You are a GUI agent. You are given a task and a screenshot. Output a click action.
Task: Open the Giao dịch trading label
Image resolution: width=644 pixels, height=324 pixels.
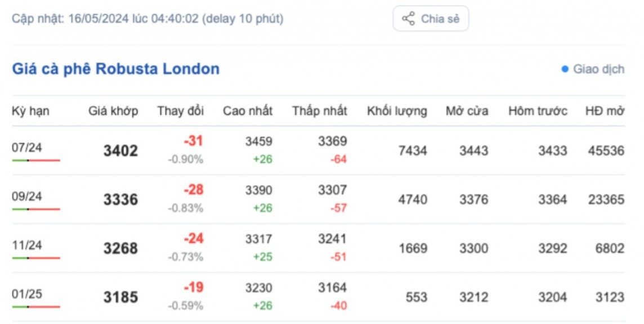[598, 69]
